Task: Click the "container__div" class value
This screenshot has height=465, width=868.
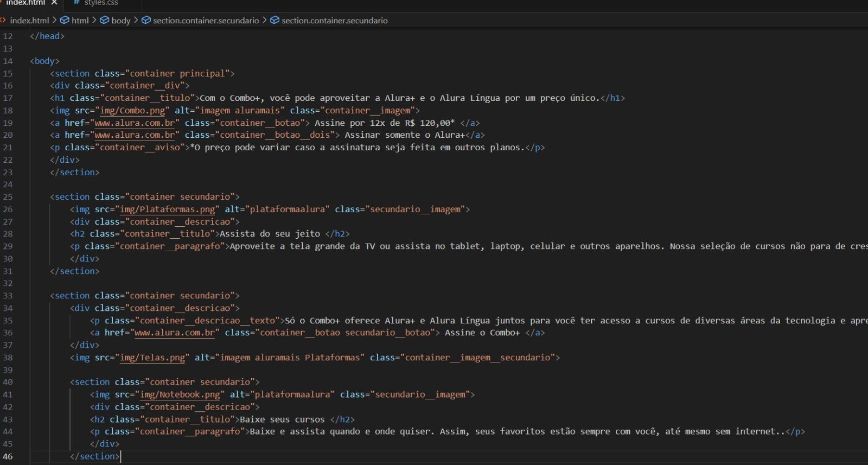Action: point(145,86)
